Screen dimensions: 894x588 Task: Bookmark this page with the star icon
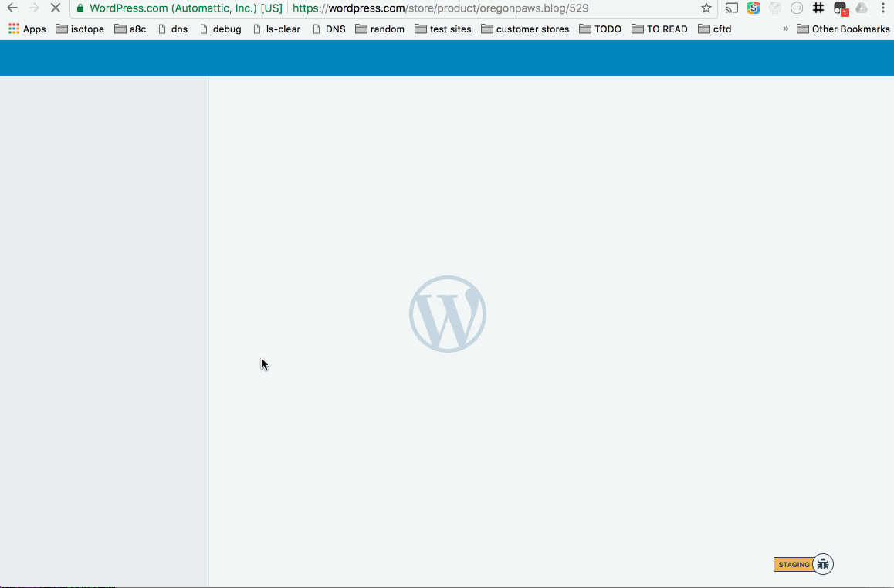[x=706, y=8]
